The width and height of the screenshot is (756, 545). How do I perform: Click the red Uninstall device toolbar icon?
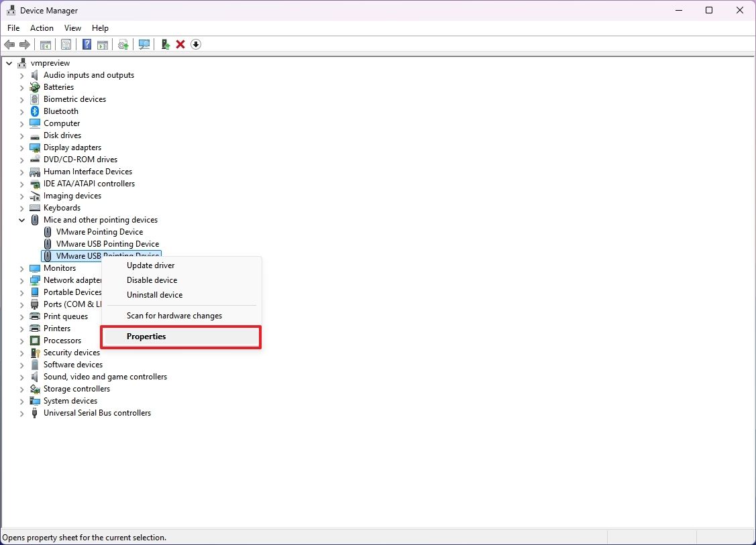[180, 44]
